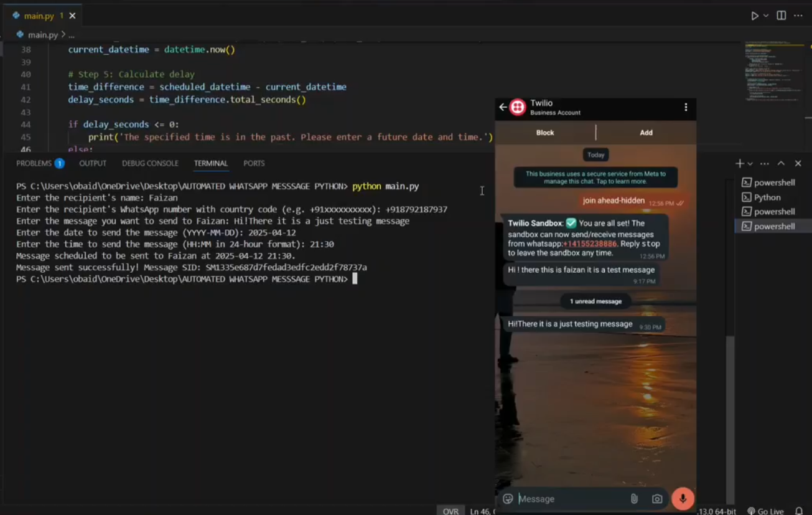Open the notifications bell in status bar

[799, 511]
